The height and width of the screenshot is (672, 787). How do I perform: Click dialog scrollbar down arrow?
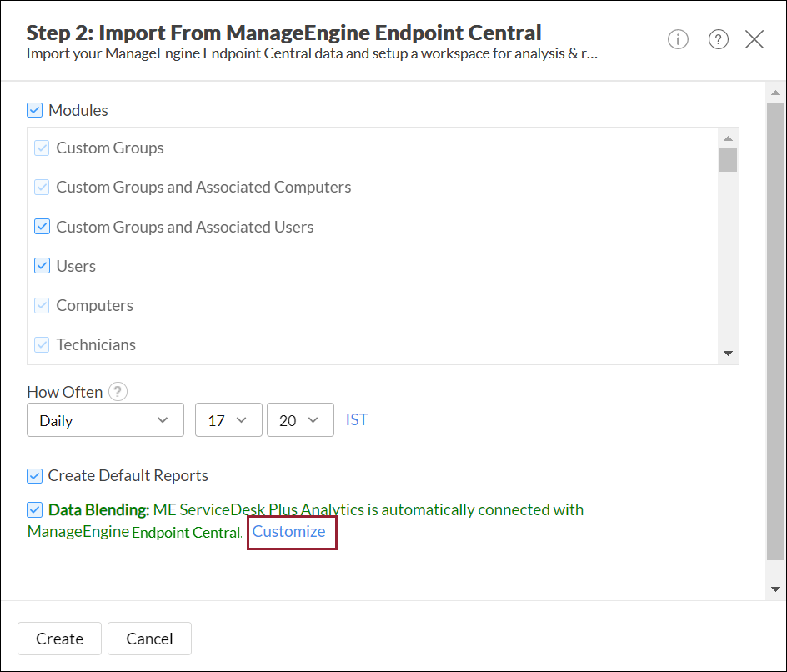[775, 589]
